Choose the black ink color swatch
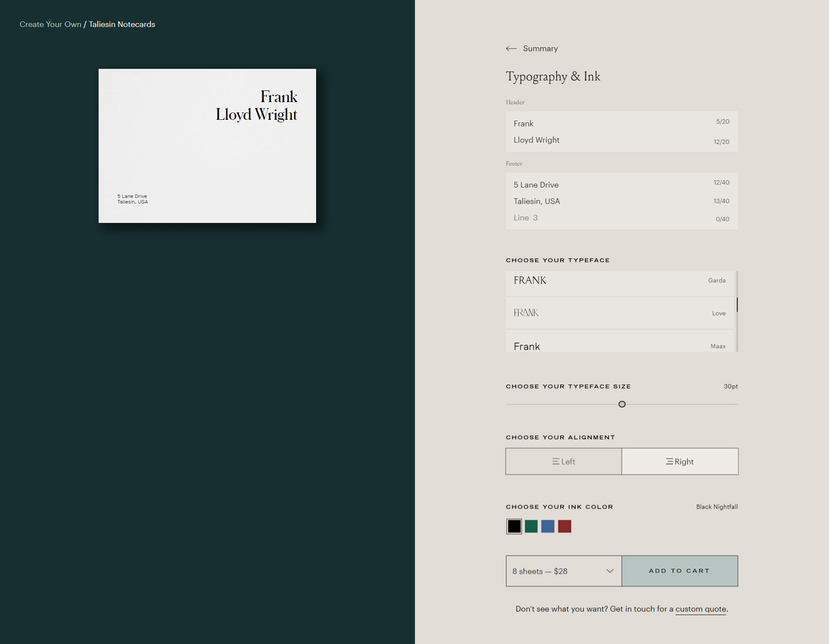829x644 pixels. coord(514,526)
